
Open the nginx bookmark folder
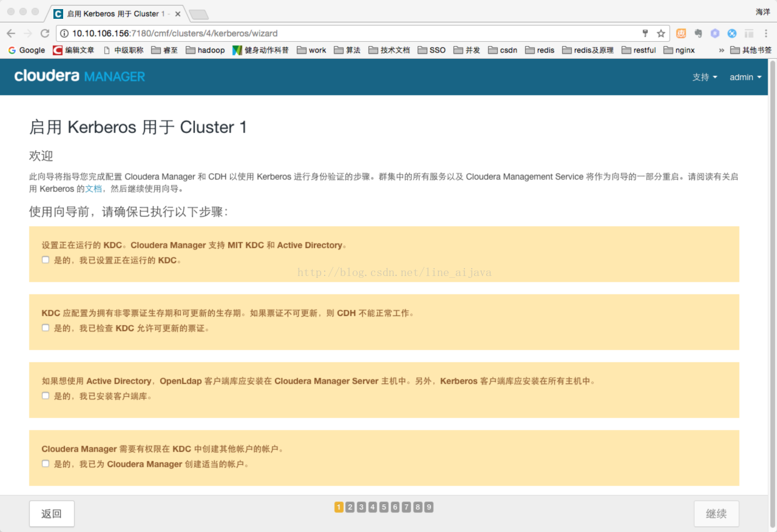(x=679, y=50)
